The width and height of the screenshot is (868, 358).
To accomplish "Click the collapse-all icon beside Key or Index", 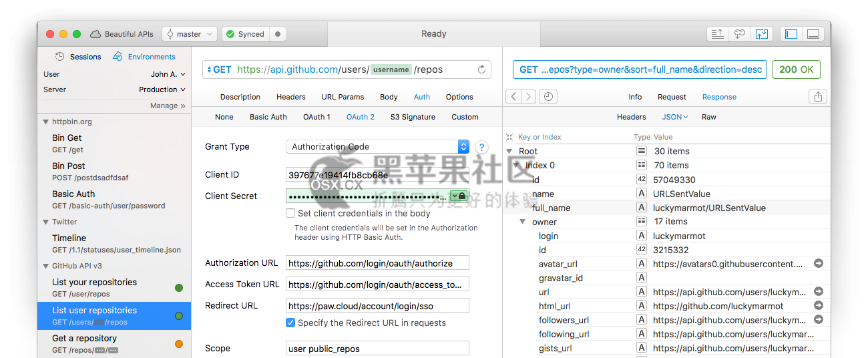I will coord(509,137).
